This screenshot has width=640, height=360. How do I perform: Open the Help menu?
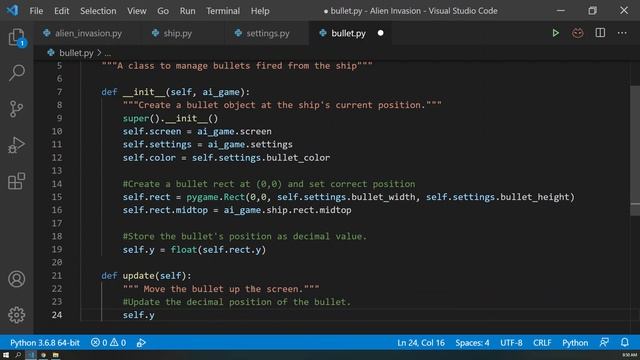(x=260, y=11)
